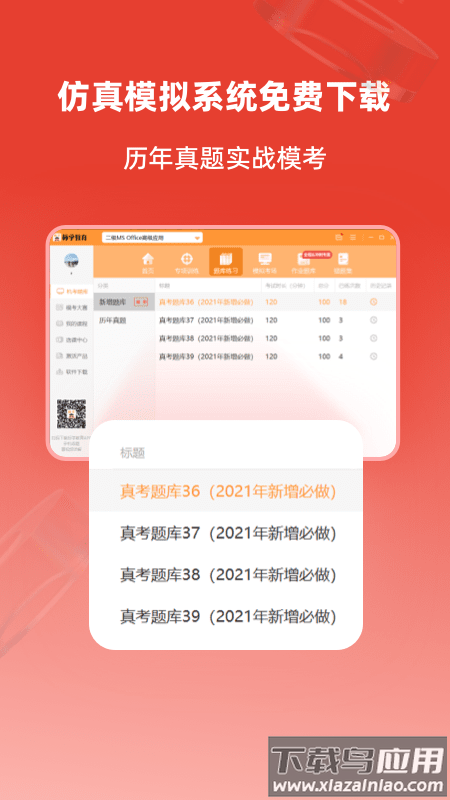Go to 作业题库 tab
Viewport: 450px width, 800px height.
[304, 264]
